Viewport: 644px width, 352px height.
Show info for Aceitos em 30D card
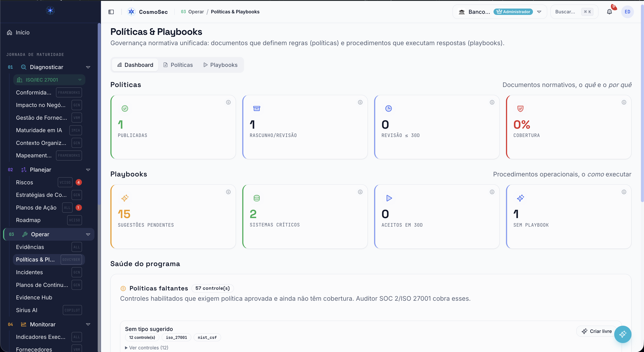pyautogui.click(x=492, y=192)
